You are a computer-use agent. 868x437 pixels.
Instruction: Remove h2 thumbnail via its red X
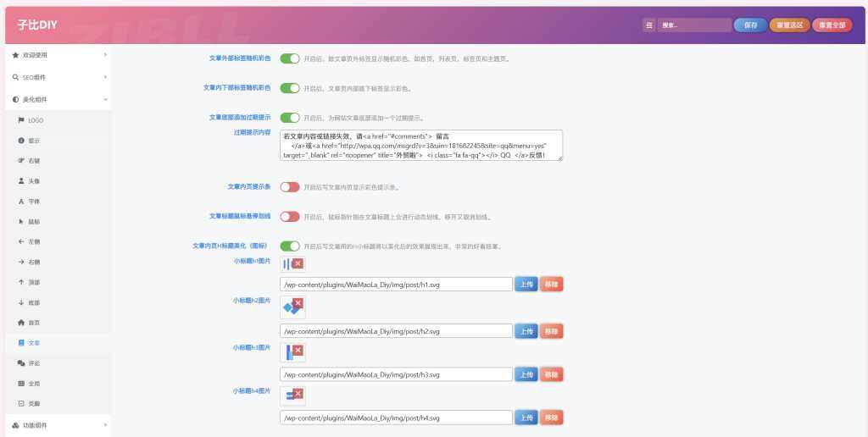pos(298,303)
